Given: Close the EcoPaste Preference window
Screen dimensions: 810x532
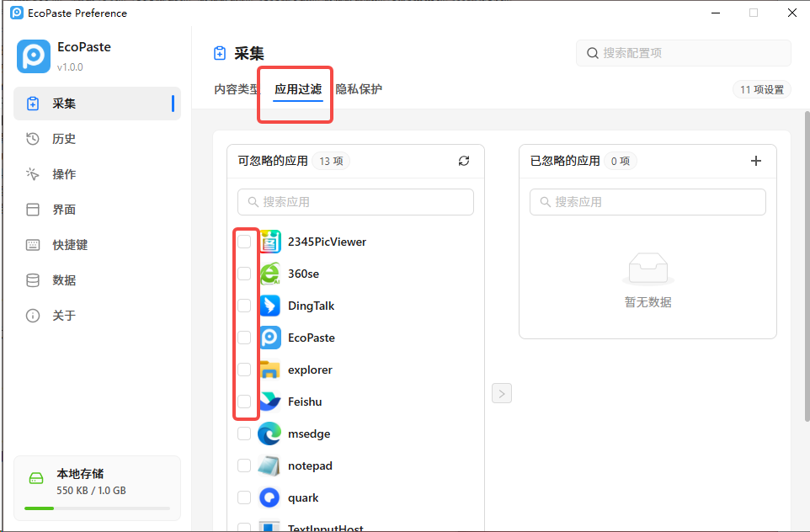Looking at the screenshot, I should coord(792,13).
